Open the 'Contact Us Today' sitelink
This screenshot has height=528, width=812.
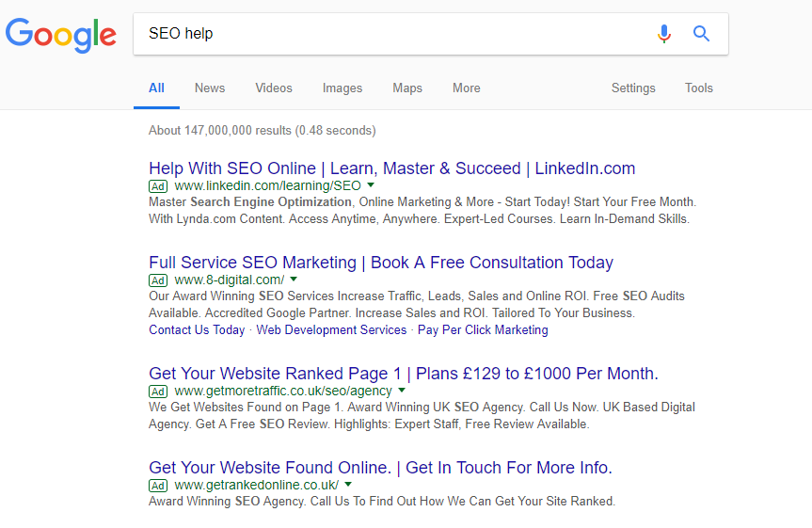[197, 330]
